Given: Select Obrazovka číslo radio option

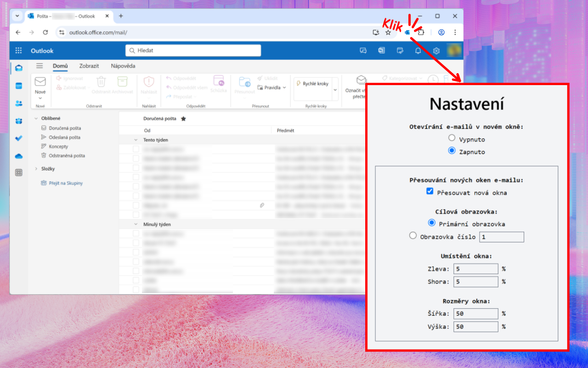Looking at the screenshot, I should point(413,236).
